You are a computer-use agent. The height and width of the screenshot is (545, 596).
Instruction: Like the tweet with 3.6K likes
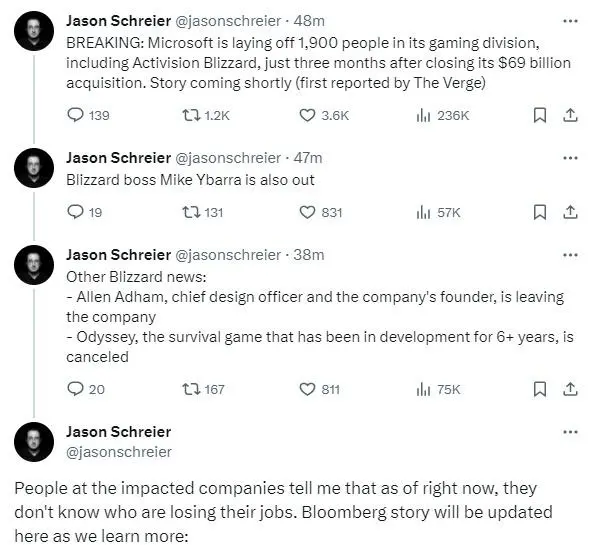point(307,115)
